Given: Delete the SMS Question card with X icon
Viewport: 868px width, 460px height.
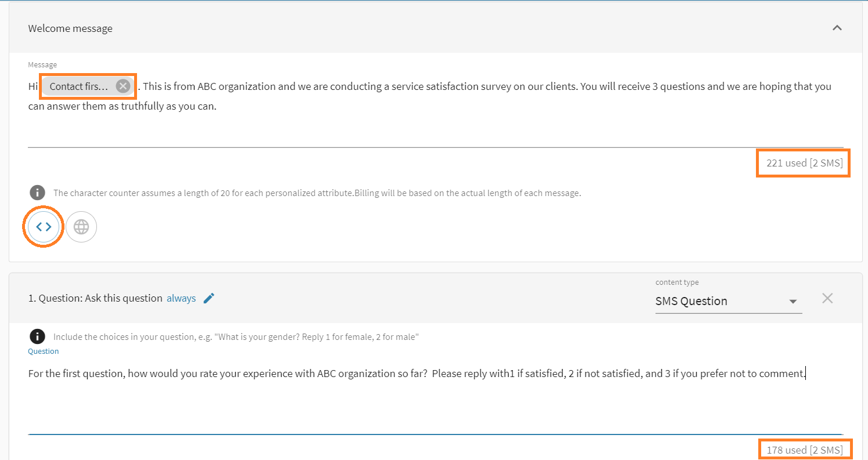Looking at the screenshot, I should (x=827, y=298).
